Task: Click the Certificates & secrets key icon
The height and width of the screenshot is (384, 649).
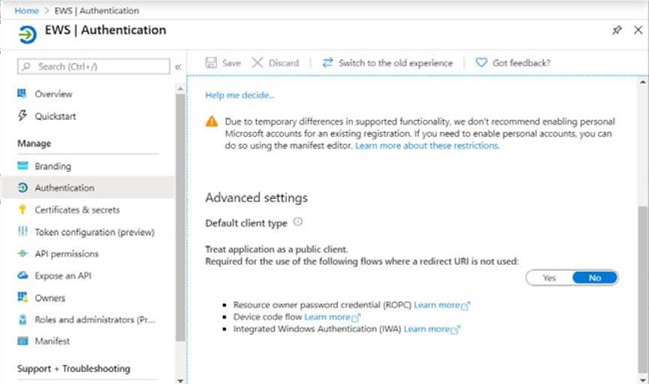Action: tap(23, 210)
